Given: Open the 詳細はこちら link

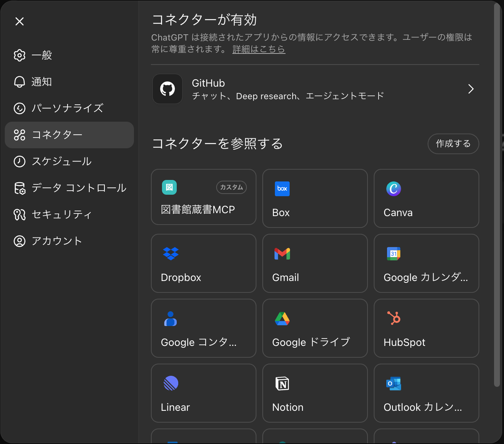Looking at the screenshot, I should pos(259,49).
